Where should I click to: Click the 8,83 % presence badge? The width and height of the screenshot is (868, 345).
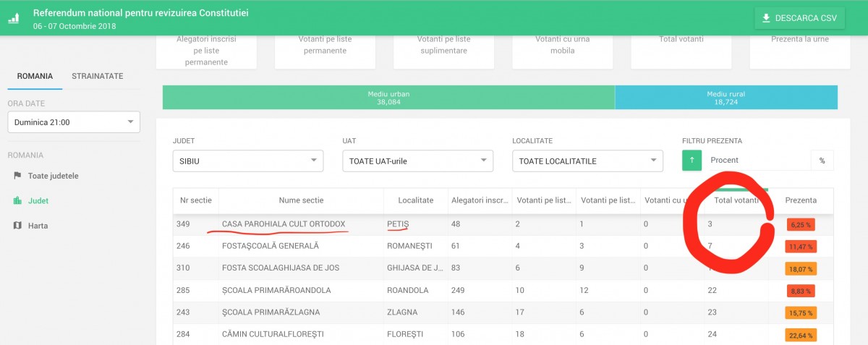(x=801, y=291)
